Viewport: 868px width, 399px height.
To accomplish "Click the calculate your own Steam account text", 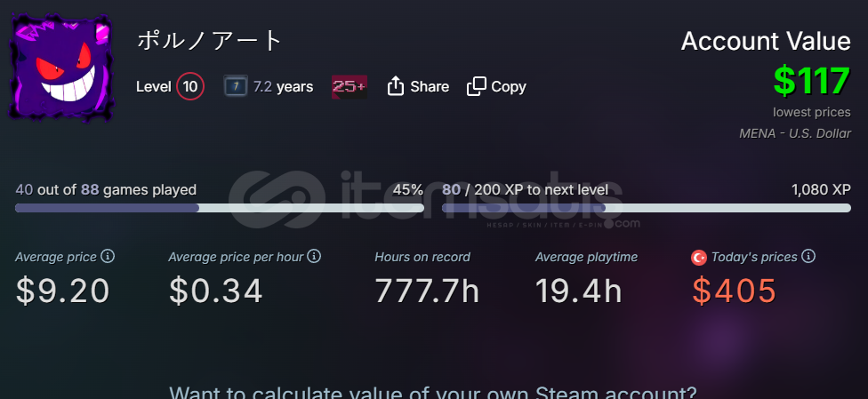I will (433, 393).
